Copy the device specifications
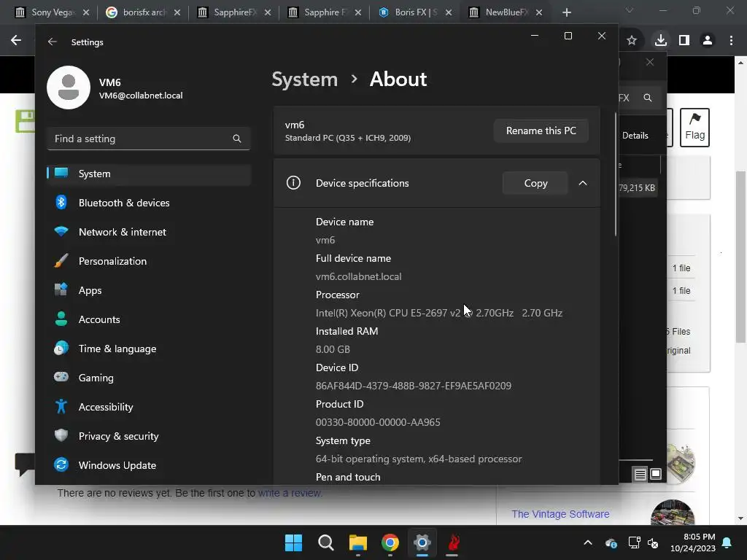 click(x=535, y=183)
